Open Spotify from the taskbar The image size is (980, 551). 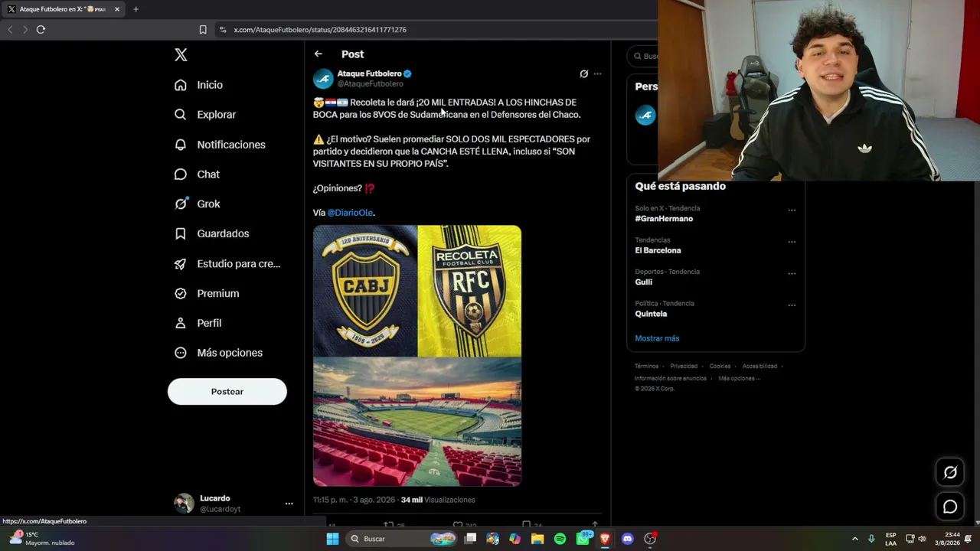(560, 539)
